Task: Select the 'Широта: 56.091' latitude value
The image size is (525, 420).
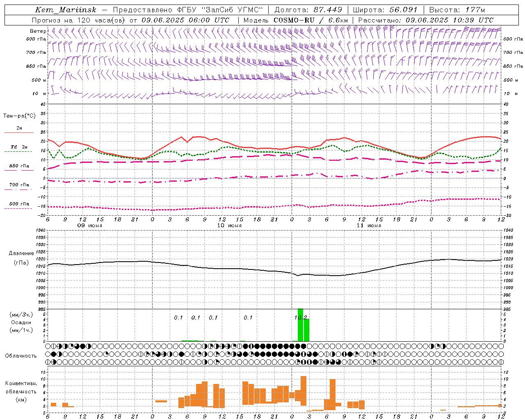Action: pyautogui.click(x=385, y=10)
